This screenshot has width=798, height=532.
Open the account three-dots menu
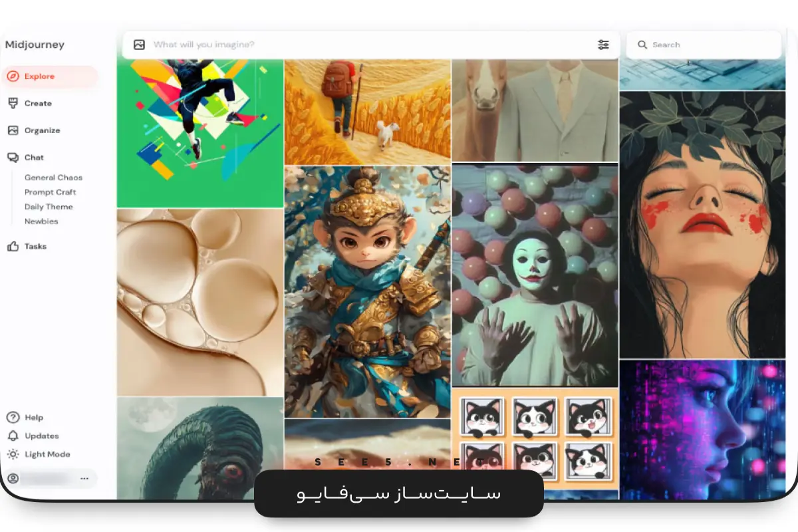click(84, 478)
